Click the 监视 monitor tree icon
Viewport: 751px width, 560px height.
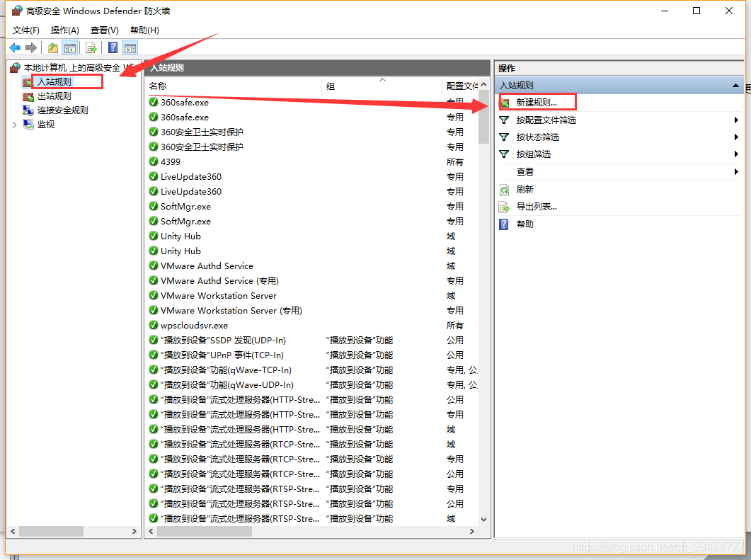coord(28,125)
